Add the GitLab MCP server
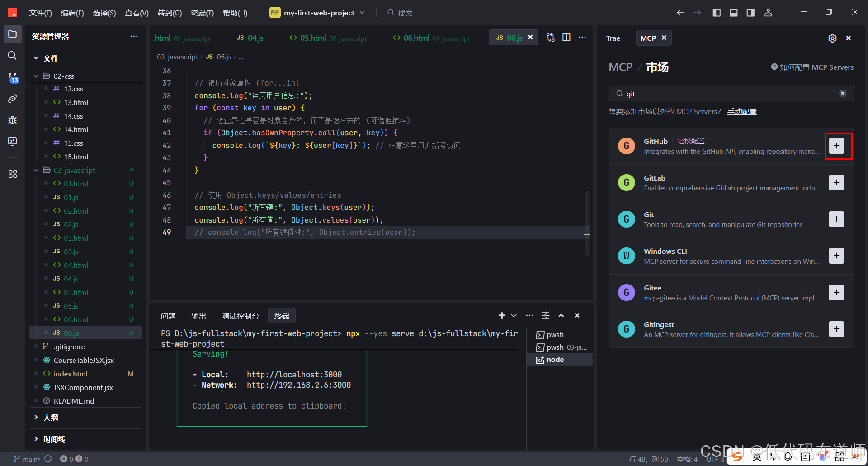868x466 pixels. click(836, 183)
